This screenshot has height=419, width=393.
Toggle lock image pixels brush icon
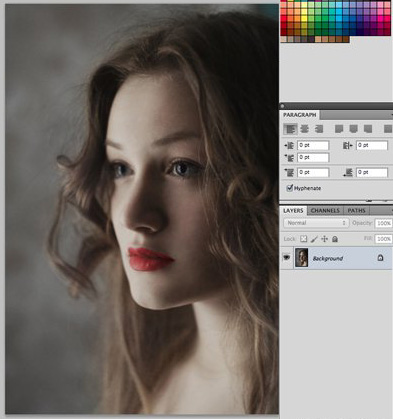pos(314,239)
